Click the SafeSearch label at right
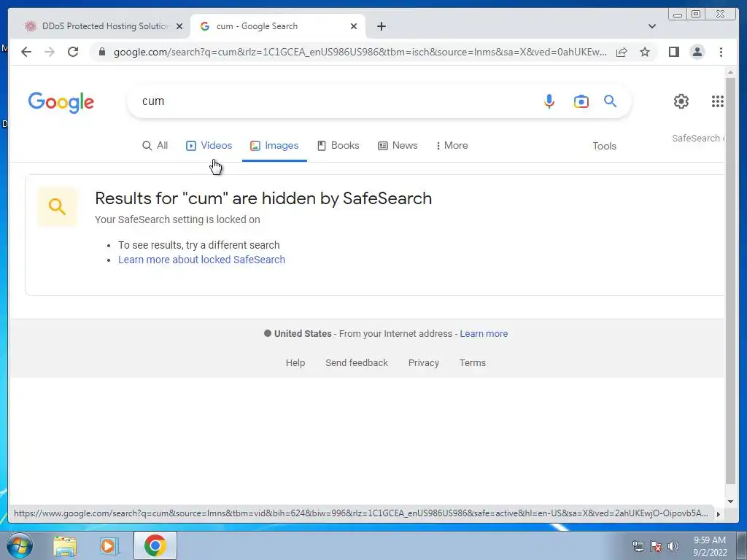This screenshot has width=747, height=560. [698, 138]
